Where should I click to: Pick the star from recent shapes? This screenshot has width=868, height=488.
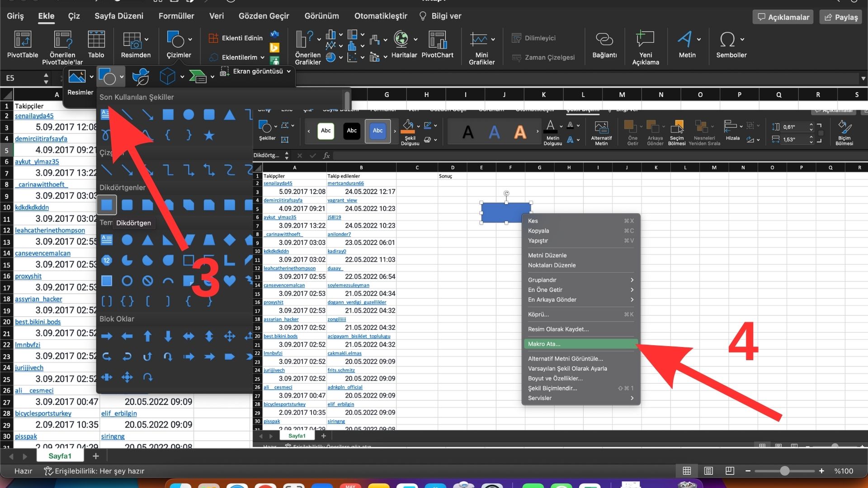tap(209, 135)
